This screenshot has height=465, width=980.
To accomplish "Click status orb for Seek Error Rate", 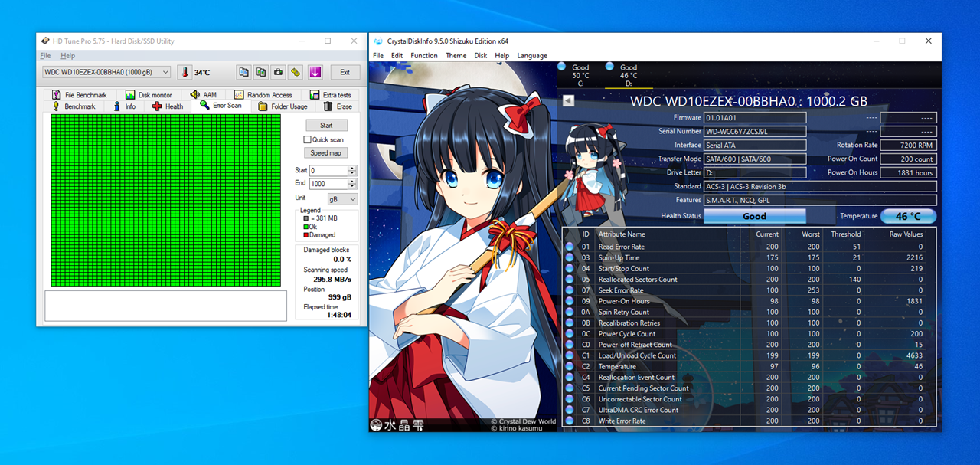I will 570,290.
